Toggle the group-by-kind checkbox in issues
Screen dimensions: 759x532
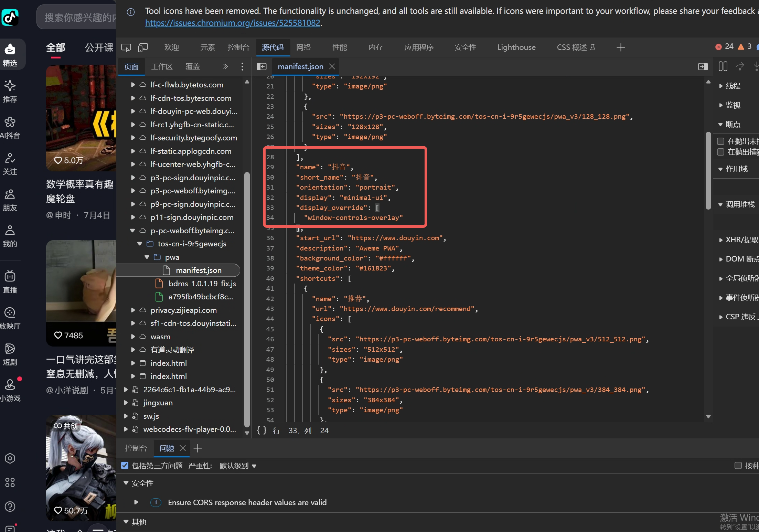(x=738, y=466)
